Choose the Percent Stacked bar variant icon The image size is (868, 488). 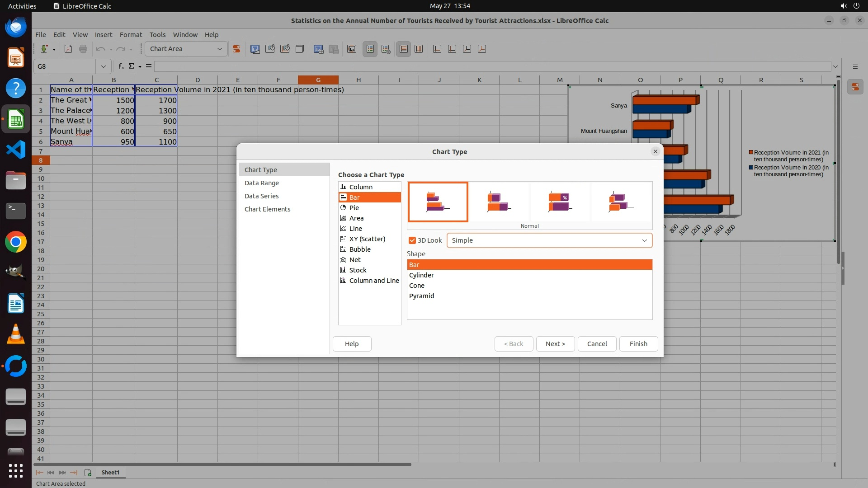click(x=560, y=202)
